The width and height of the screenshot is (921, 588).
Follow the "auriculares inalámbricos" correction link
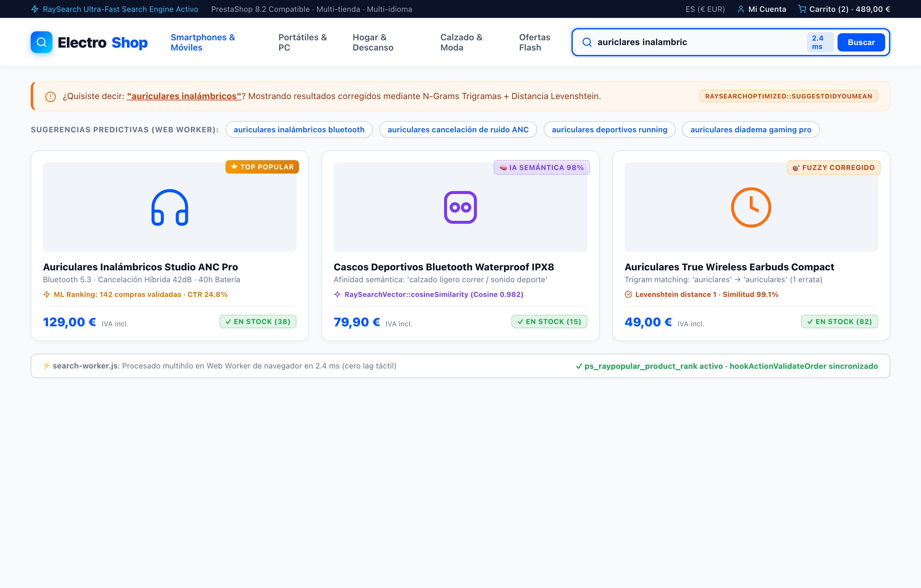(184, 96)
